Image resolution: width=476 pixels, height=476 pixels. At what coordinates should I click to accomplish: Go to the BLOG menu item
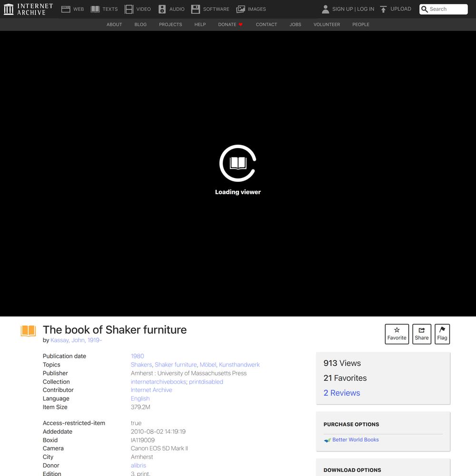pyautogui.click(x=140, y=25)
